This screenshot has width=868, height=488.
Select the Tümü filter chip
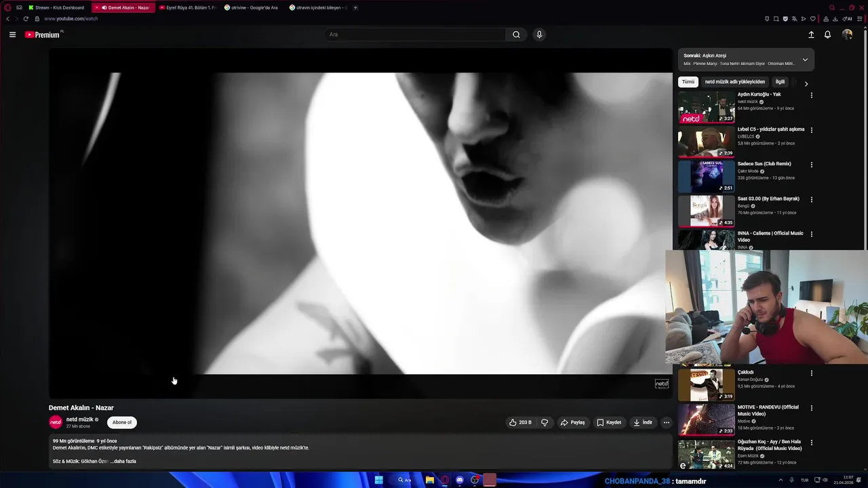pyautogui.click(x=688, y=81)
